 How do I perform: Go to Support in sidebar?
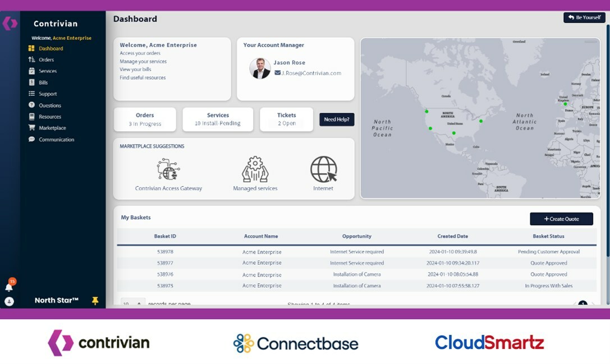click(x=48, y=94)
